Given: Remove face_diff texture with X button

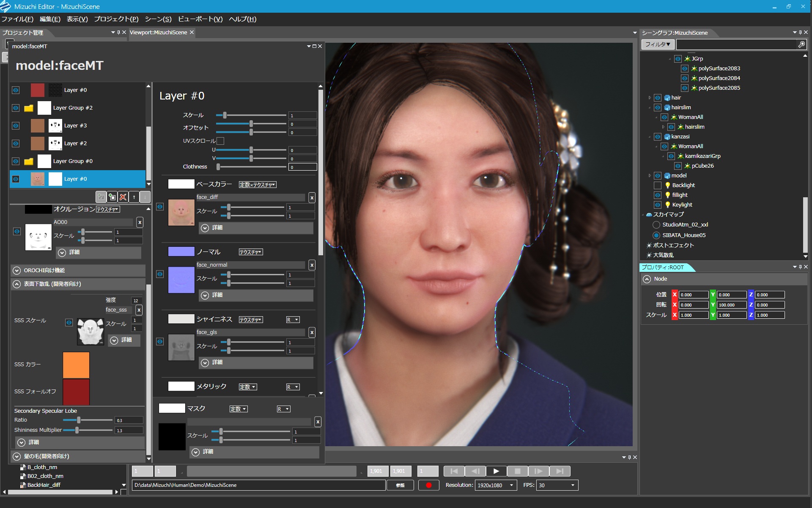Looking at the screenshot, I should pyautogui.click(x=312, y=197).
